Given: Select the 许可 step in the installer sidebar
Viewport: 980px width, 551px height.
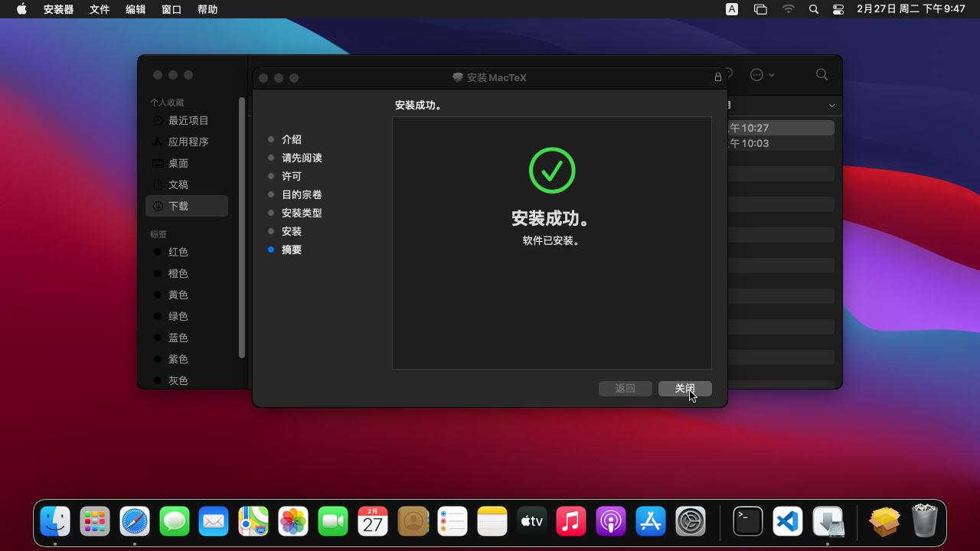Looking at the screenshot, I should click(292, 176).
